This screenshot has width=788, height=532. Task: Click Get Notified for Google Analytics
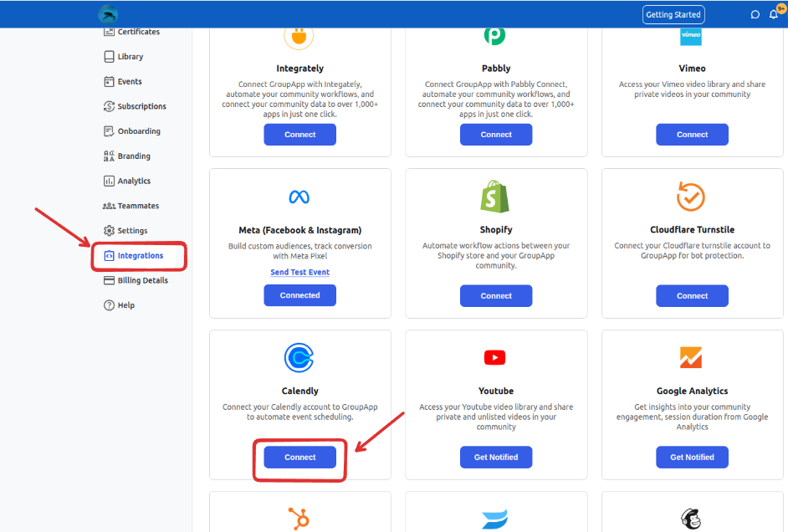pos(692,458)
